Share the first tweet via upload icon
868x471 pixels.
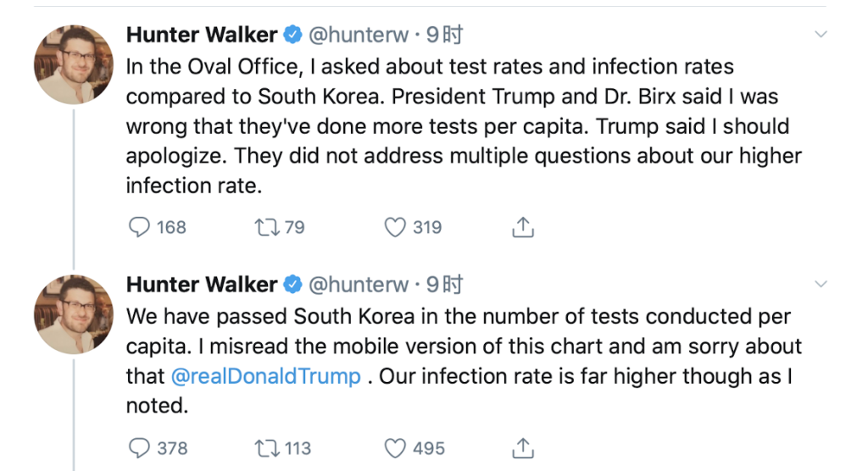click(x=522, y=227)
